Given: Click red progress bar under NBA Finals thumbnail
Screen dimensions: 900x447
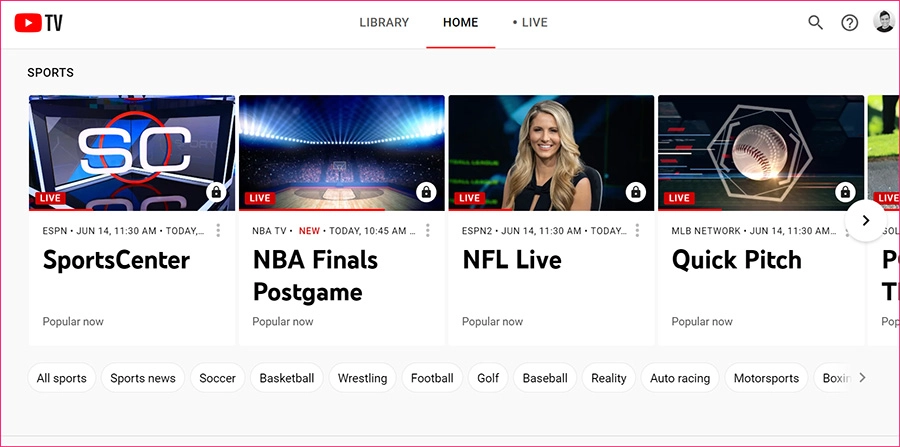Looking at the screenshot, I should [312, 209].
